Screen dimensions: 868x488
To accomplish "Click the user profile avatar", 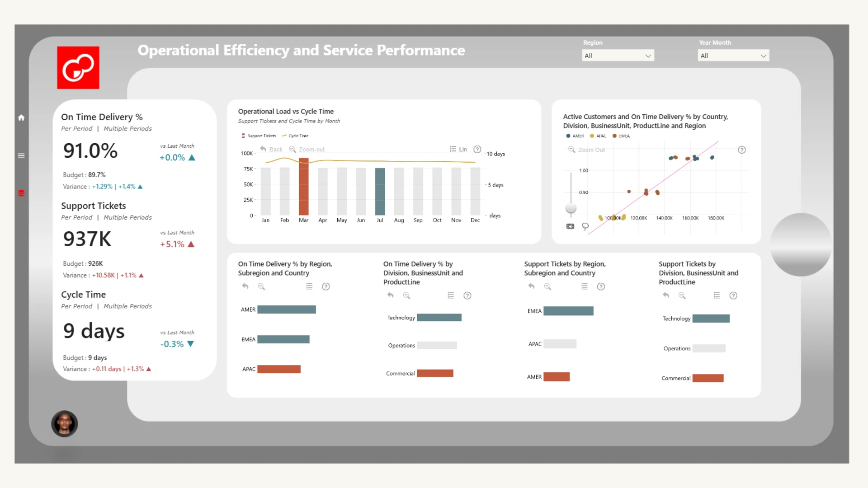I will click(x=64, y=424).
